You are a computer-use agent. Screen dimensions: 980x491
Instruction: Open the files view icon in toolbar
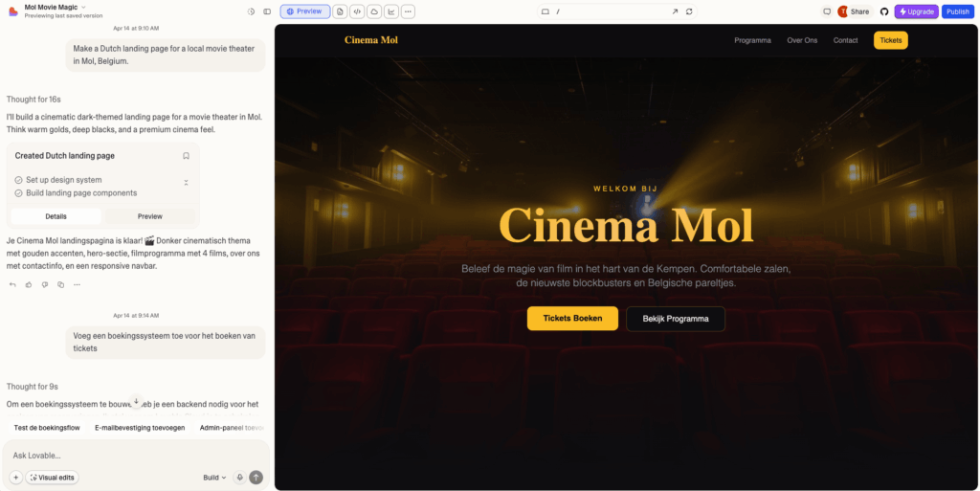(x=340, y=11)
